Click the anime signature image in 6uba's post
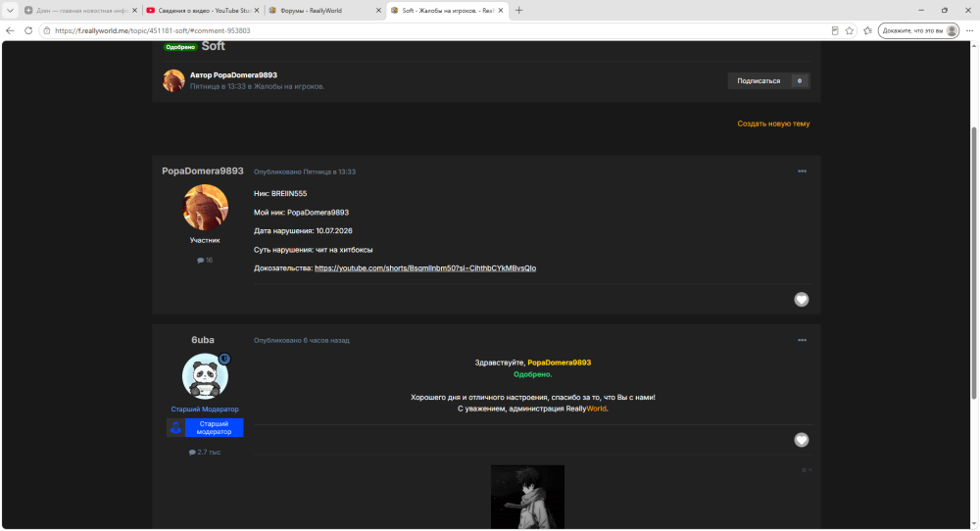The image size is (980, 531). [527, 498]
